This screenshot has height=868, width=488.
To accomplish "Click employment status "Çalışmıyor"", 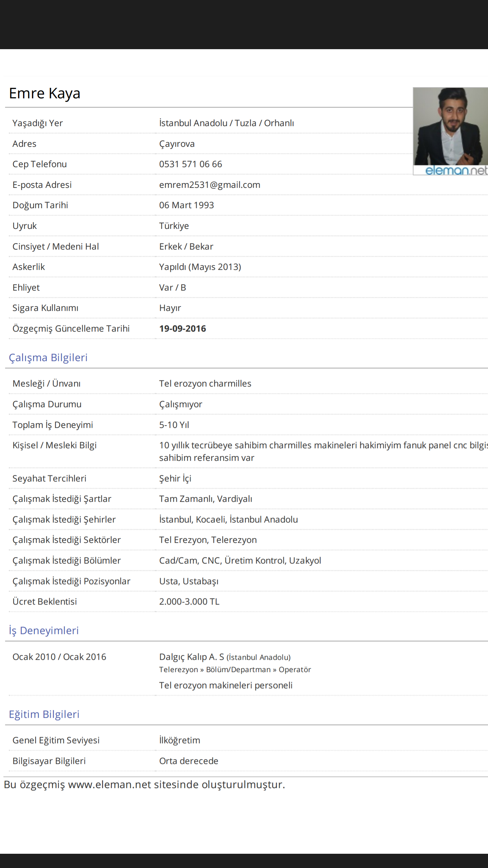I will click(181, 404).
